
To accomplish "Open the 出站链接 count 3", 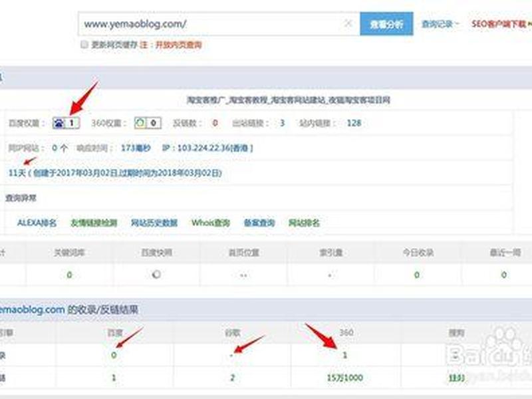I will [x=282, y=123].
